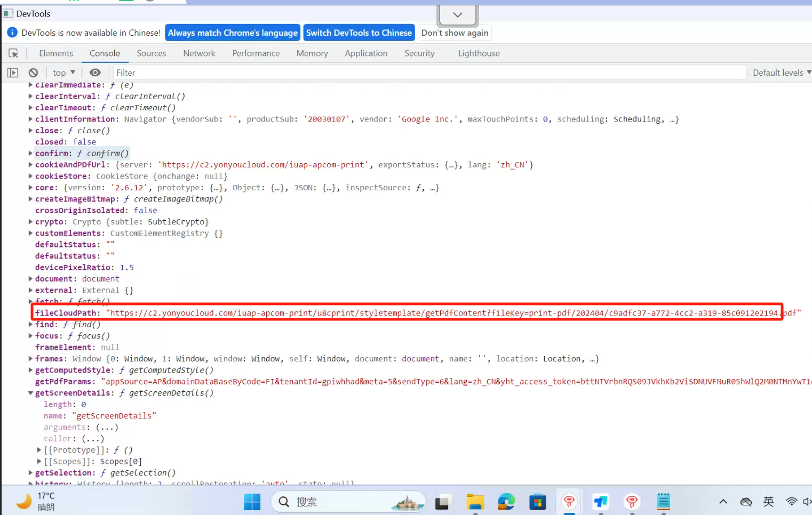The image size is (812, 515).
Task: Collapse the getScreenDetails entry
Action: (30, 393)
